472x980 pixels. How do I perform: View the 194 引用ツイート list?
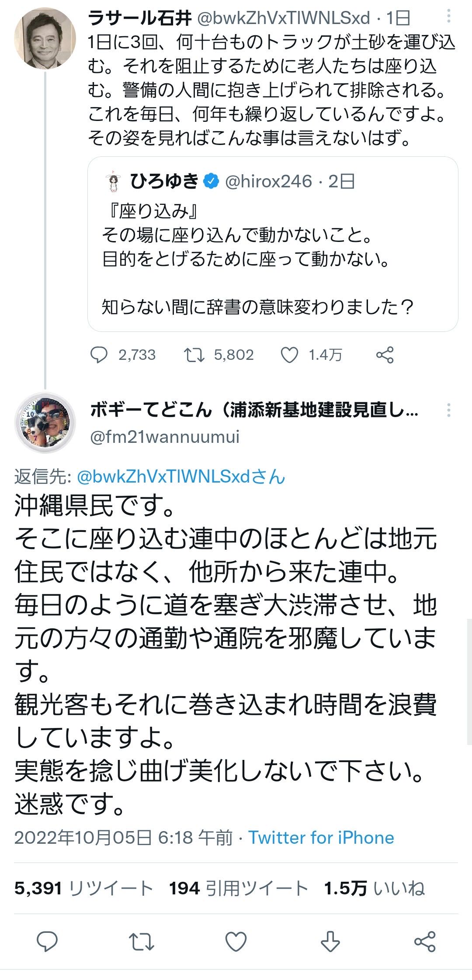(x=239, y=888)
